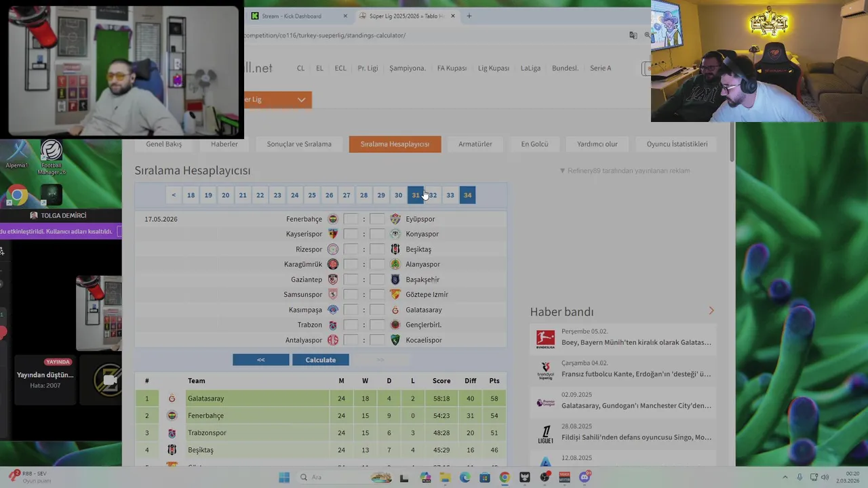Image resolution: width=868 pixels, height=488 pixels.
Task: Switch to the Stream - Kick Dashboard browser tab
Action: tap(298, 16)
